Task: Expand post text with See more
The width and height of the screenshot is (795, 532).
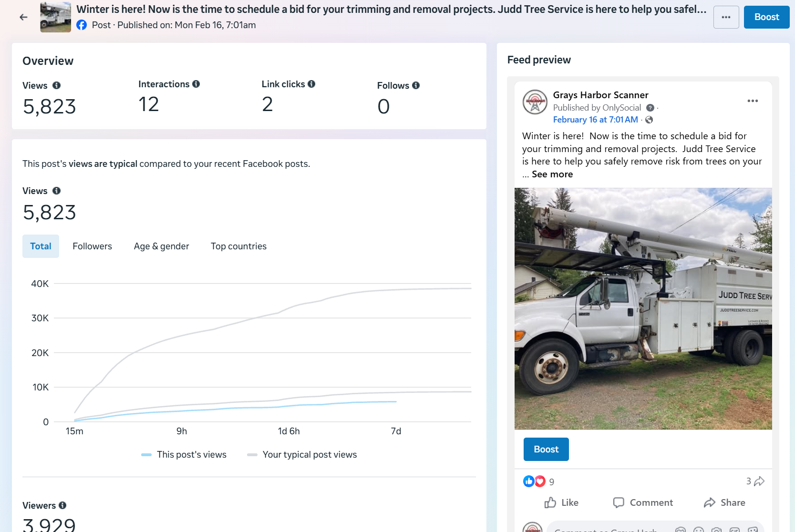Action: click(x=552, y=174)
